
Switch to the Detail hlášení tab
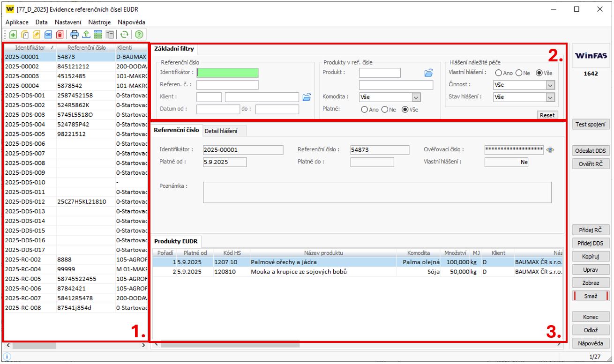221,131
